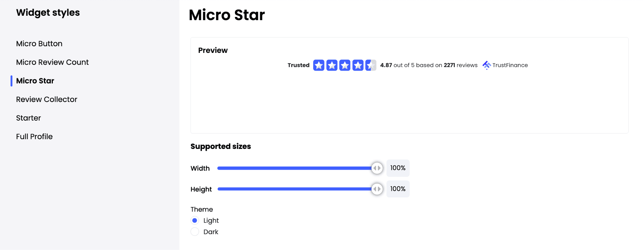Click the Width percentage value field

(x=398, y=168)
